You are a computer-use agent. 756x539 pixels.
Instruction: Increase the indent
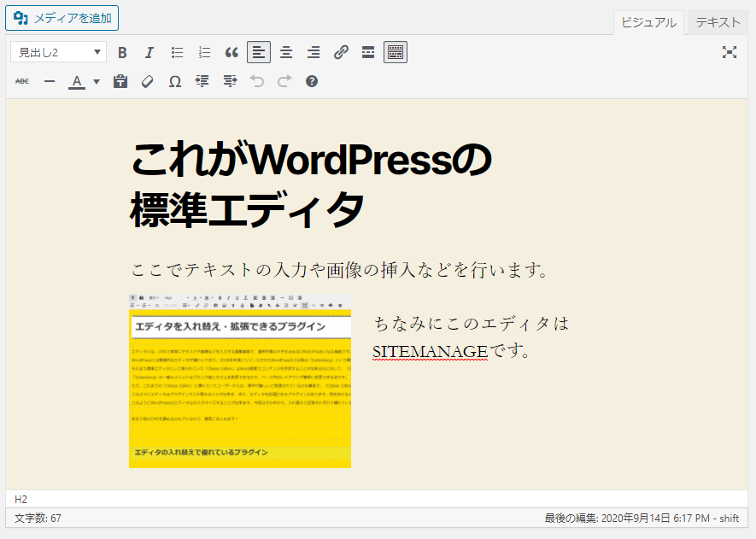point(230,81)
